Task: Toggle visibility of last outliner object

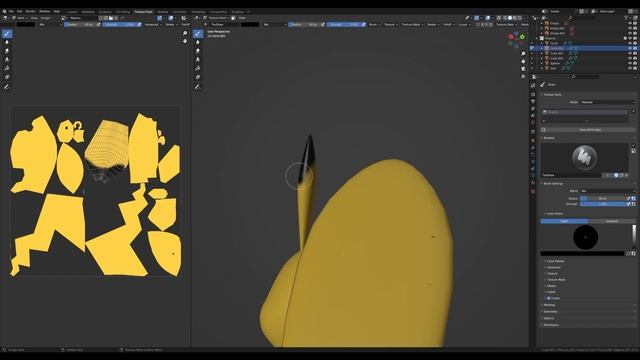Action: coord(630,68)
